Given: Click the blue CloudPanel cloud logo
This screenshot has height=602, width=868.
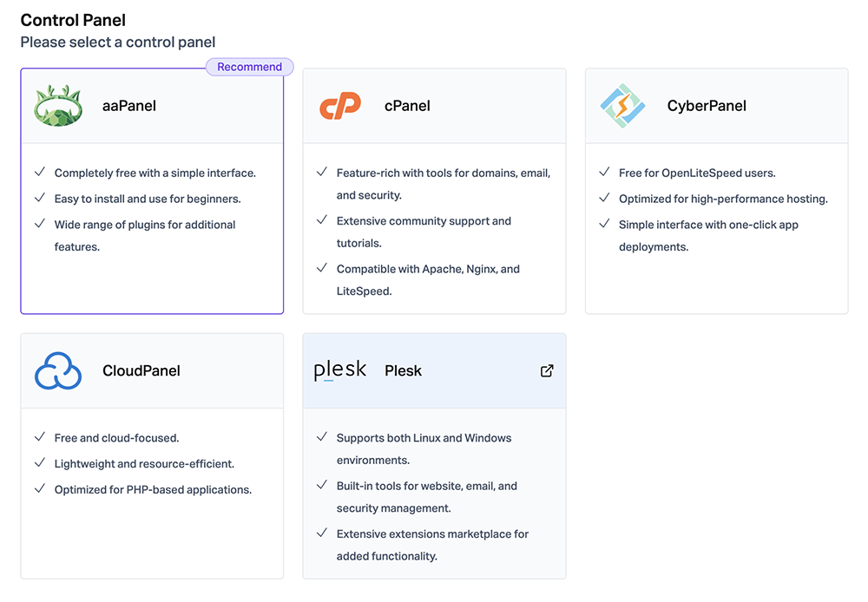Looking at the screenshot, I should (58, 370).
